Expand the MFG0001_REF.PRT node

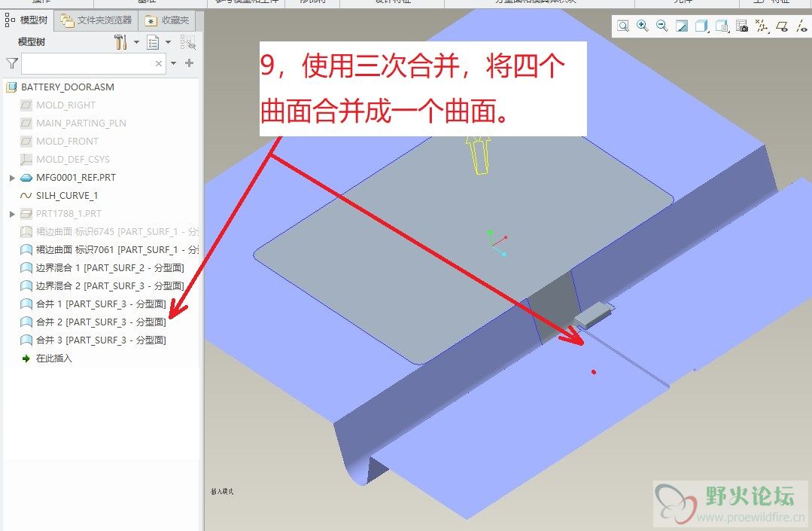tap(12, 178)
